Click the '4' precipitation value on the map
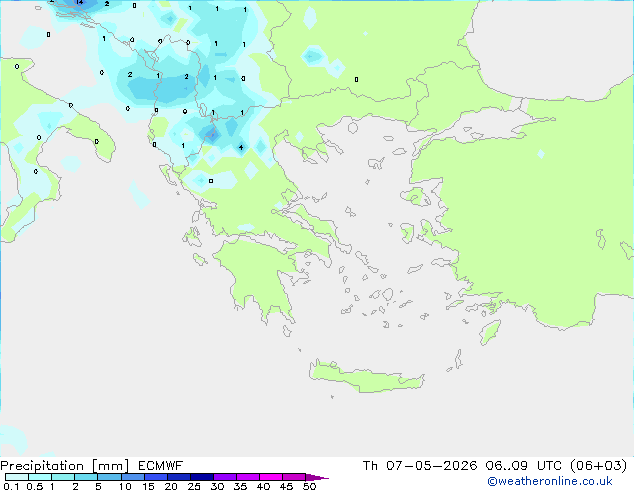Image resolution: width=634 pixels, height=490 pixels. pos(241,147)
